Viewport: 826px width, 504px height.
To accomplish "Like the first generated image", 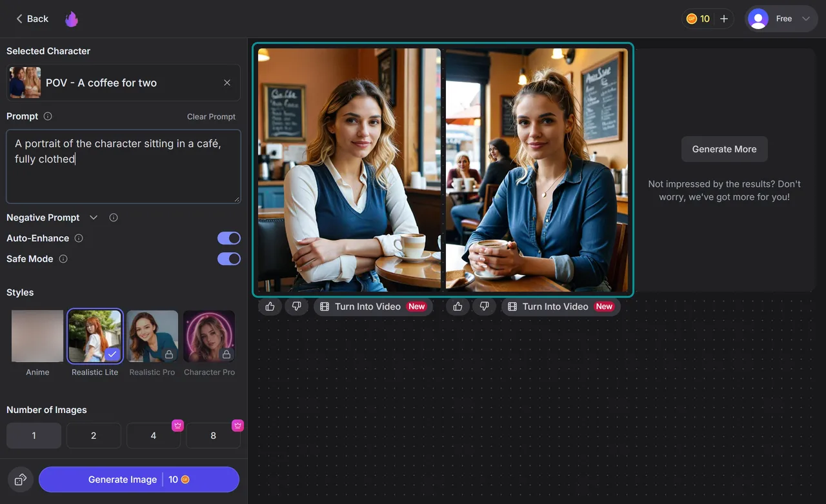I will (270, 307).
